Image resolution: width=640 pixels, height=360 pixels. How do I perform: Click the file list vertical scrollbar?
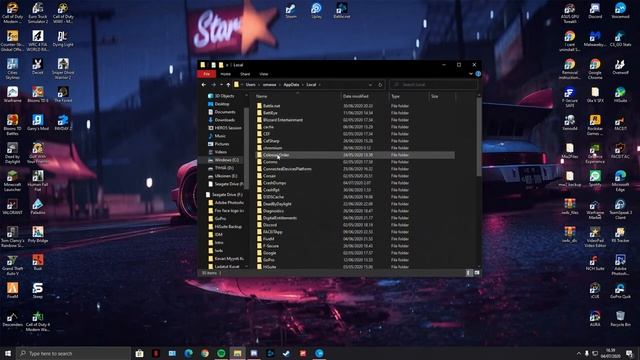tap(478, 137)
